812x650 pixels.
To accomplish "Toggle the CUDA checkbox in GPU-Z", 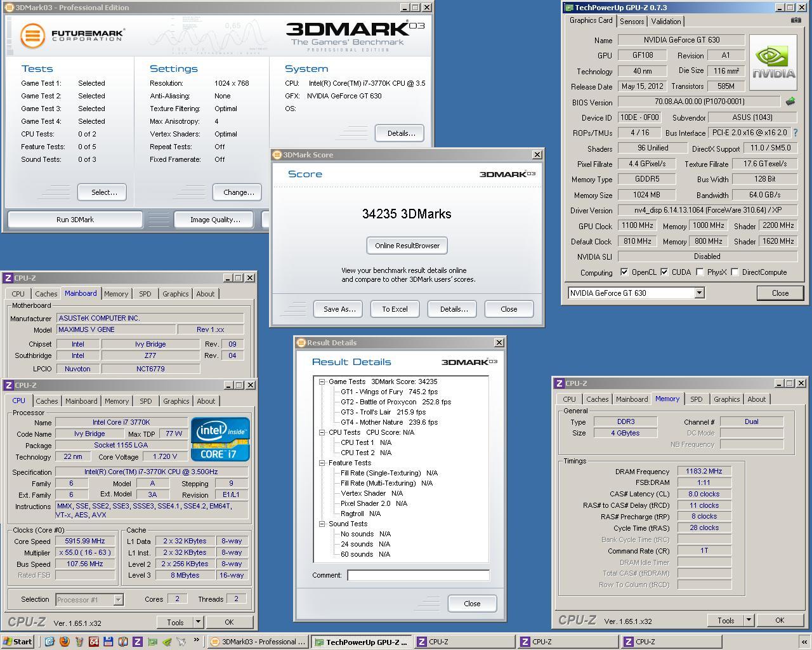I will click(664, 272).
